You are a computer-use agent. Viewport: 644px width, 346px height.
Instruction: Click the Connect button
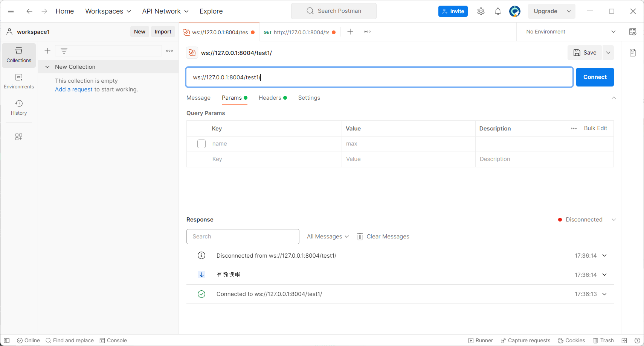pyautogui.click(x=595, y=77)
